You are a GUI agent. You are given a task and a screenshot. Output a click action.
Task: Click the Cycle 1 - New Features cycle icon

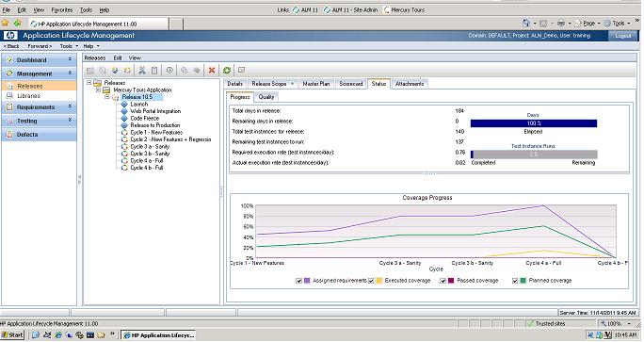(124, 132)
